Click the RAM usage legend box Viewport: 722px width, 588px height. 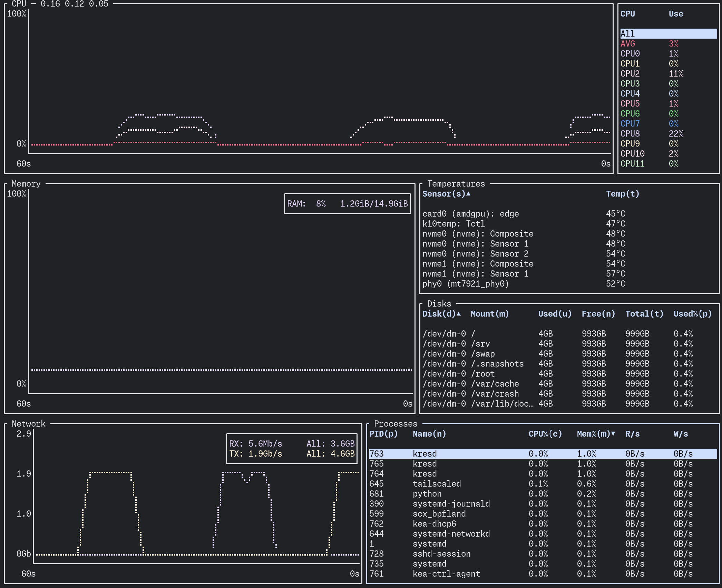click(347, 204)
